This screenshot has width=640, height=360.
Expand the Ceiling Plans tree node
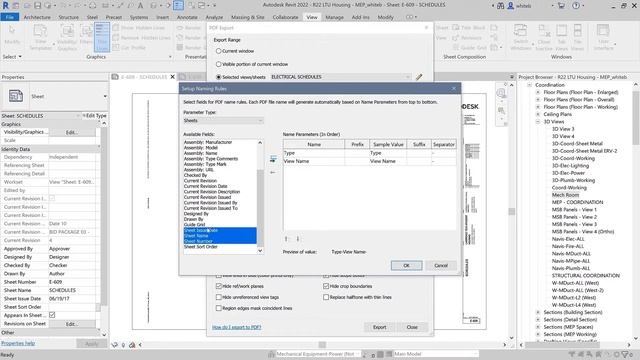tap(538, 114)
